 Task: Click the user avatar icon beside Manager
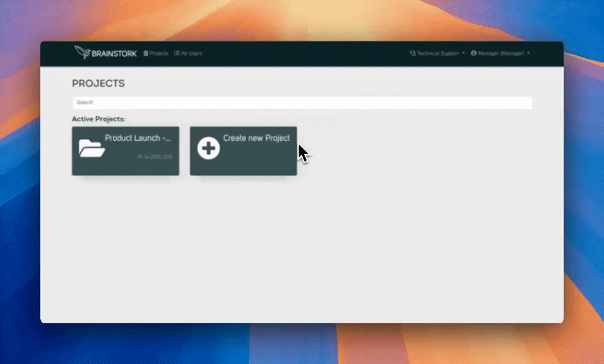[473, 53]
